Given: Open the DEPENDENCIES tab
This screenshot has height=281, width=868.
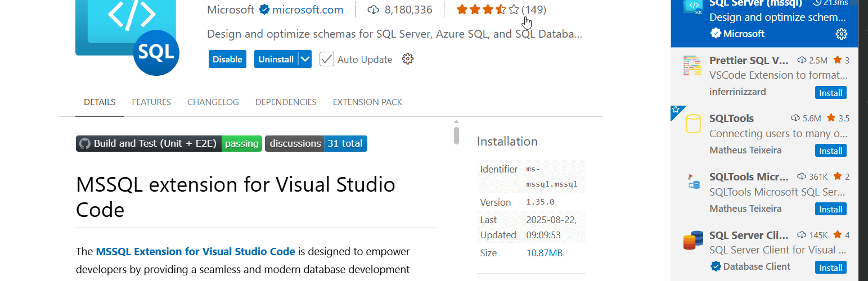Looking at the screenshot, I should point(286,102).
